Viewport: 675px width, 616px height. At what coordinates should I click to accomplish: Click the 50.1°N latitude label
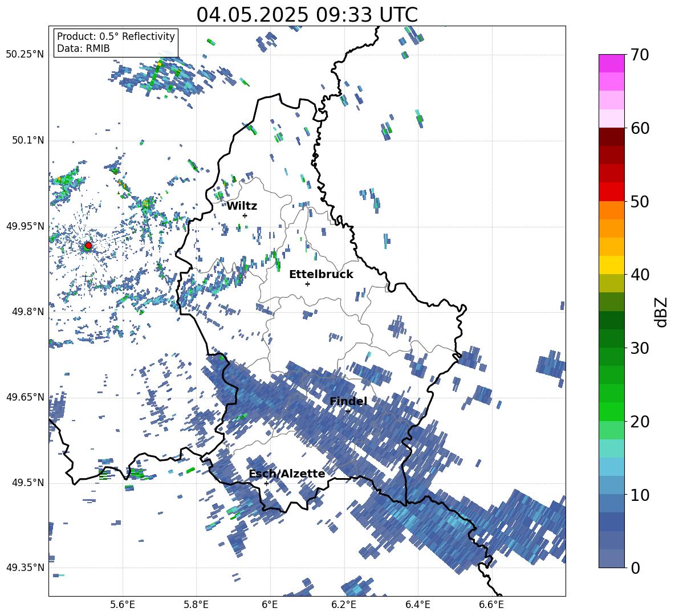28,141
